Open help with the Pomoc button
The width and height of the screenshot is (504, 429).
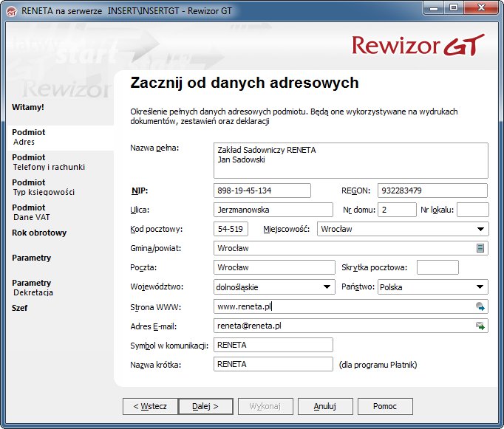385,406
